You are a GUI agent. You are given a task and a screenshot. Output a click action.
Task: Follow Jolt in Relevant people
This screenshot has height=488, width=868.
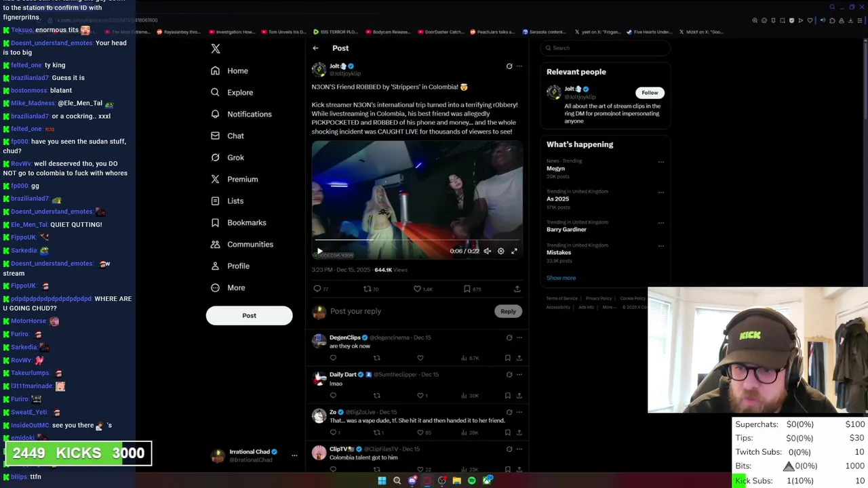click(650, 93)
